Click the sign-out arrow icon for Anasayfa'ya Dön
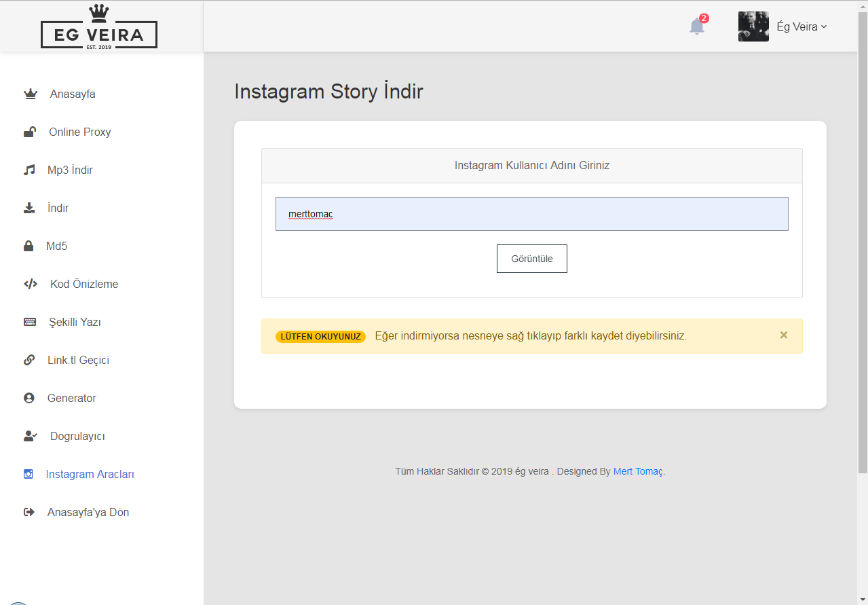Image resolution: width=868 pixels, height=605 pixels. click(29, 512)
